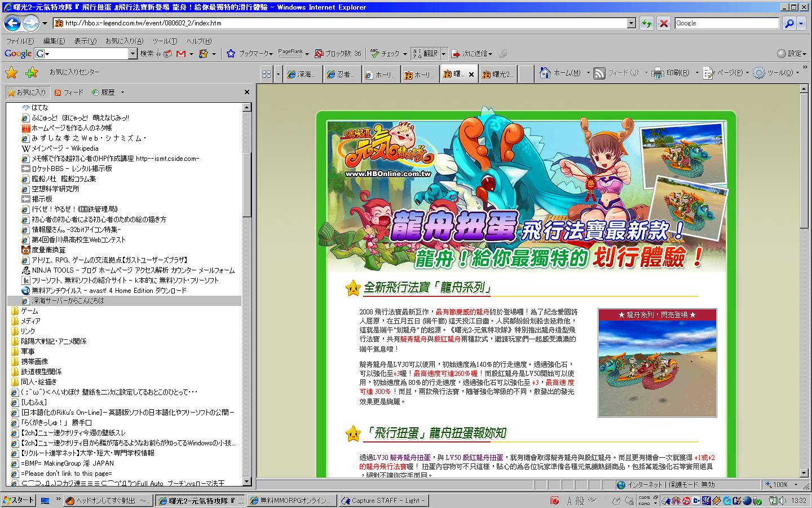Open the zoom level dropdown arrow

[796, 485]
